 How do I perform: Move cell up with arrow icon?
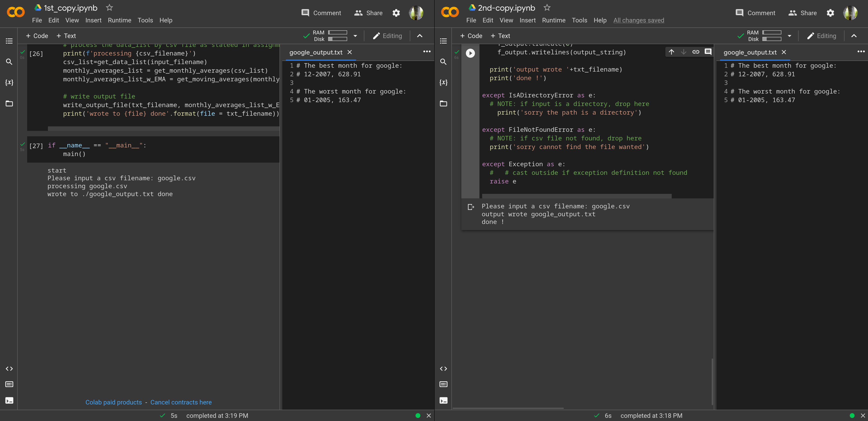coord(671,52)
